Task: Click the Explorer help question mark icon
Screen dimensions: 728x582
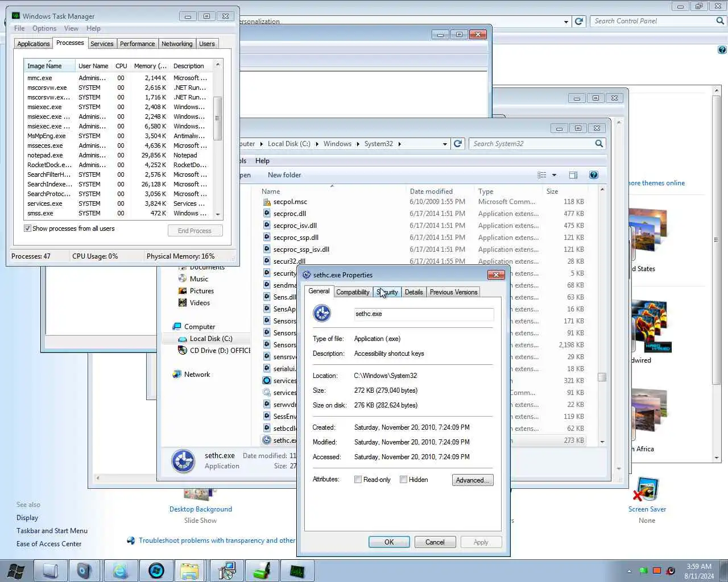Action: (x=593, y=175)
